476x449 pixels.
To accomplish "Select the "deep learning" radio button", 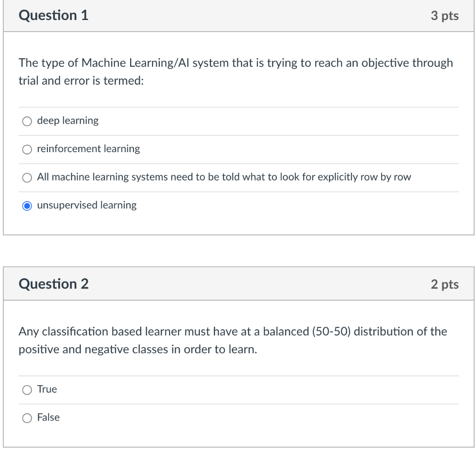I will (26, 121).
